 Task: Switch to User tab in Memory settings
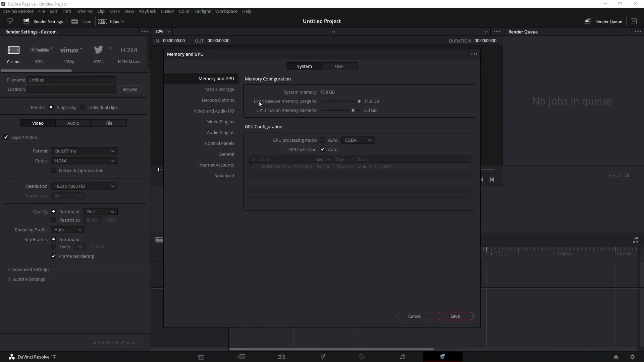pyautogui.click(x=339, y=66)
